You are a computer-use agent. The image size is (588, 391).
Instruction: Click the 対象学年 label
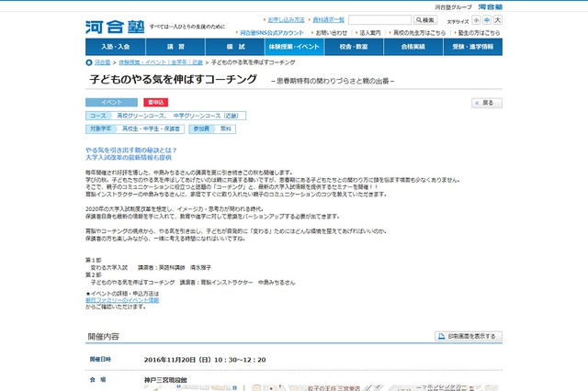[100, 128]
